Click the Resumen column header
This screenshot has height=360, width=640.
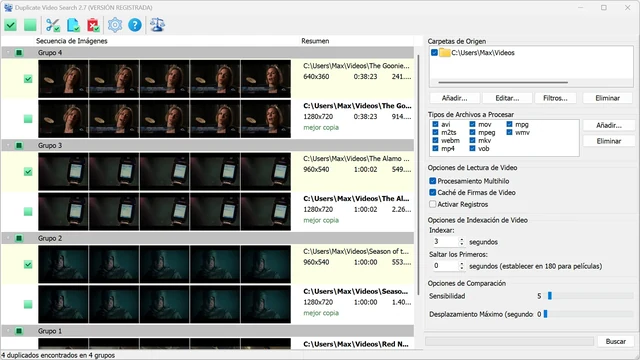315,41
